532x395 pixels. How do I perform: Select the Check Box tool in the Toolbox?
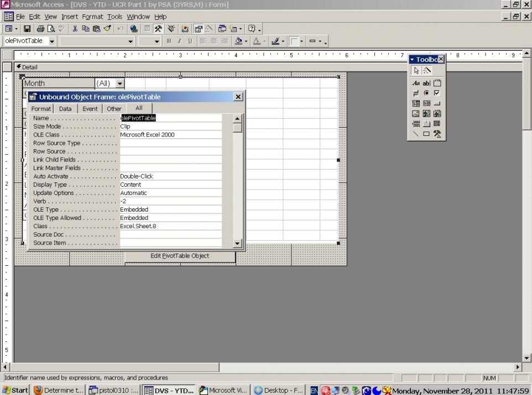point(437,93)
